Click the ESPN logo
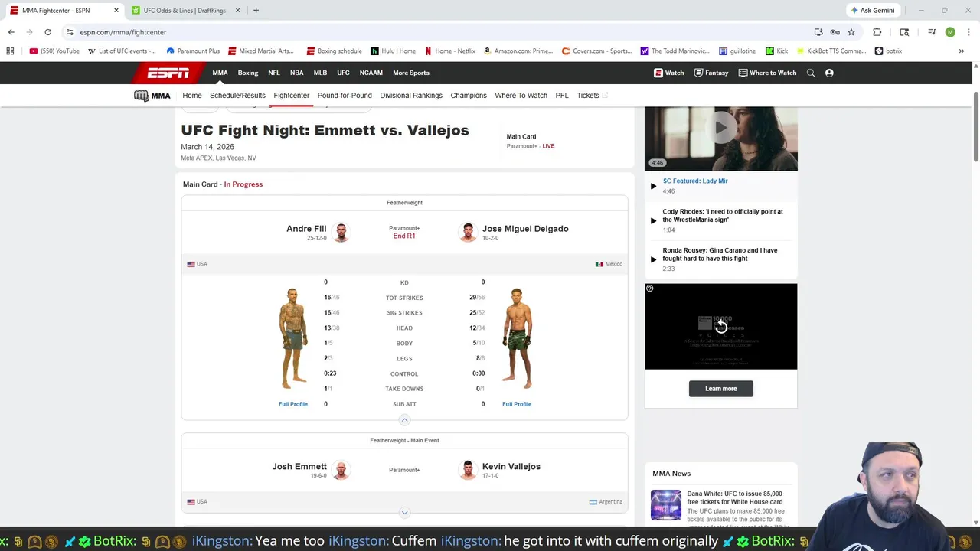 168,73
